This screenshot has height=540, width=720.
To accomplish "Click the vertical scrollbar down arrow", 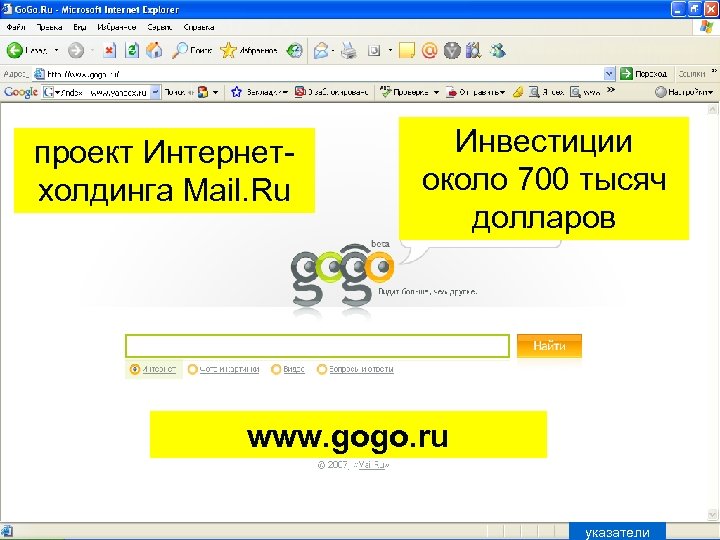I will pyautogui.click(x=712, y=514).
